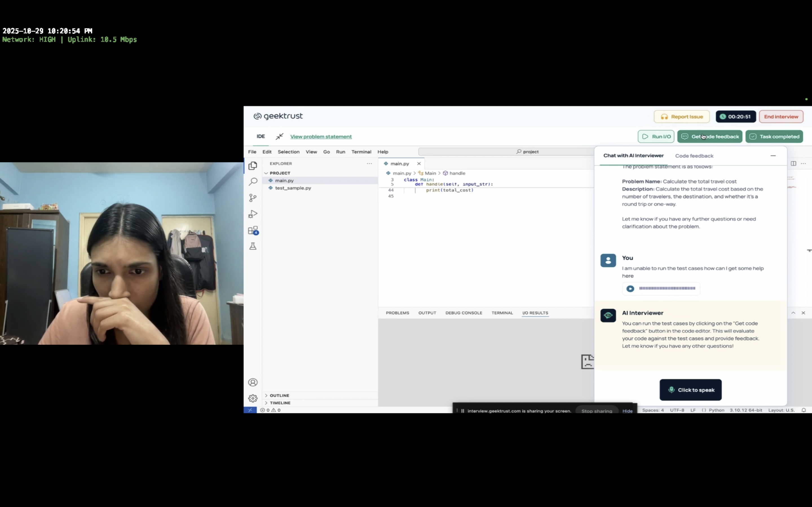Viewport: 812px width, 507px height.
Task: Collapse the IDE panel arrows icon
Action: (279, 137)
